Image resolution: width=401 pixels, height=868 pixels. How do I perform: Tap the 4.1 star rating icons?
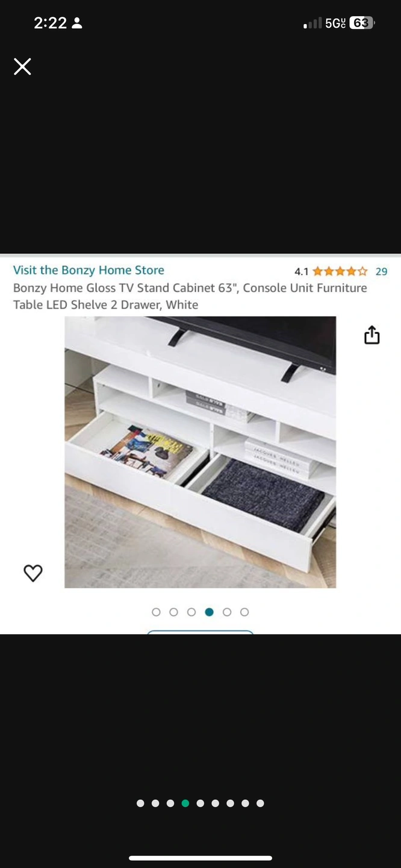340,271
